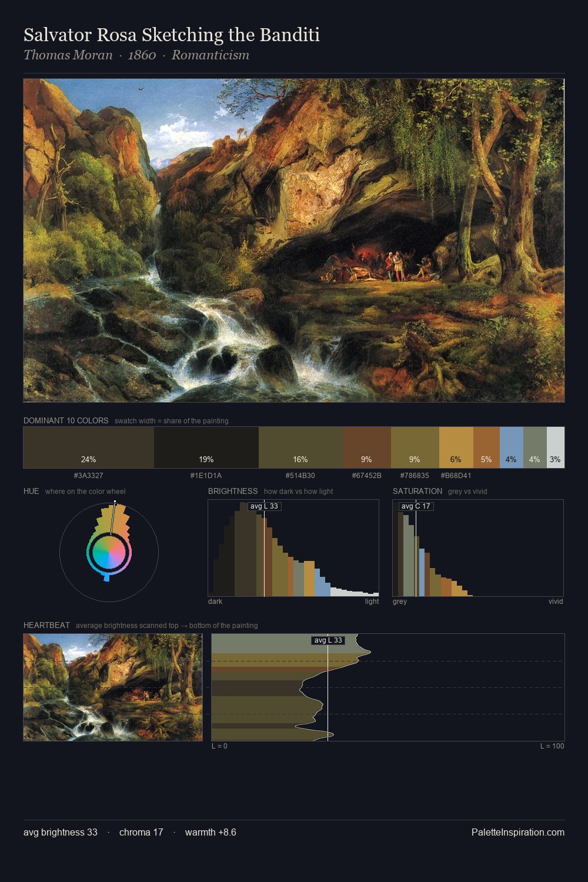Click the brightness histogram chart
Viewport: 588px width, 882px height.
click(293, 548)
